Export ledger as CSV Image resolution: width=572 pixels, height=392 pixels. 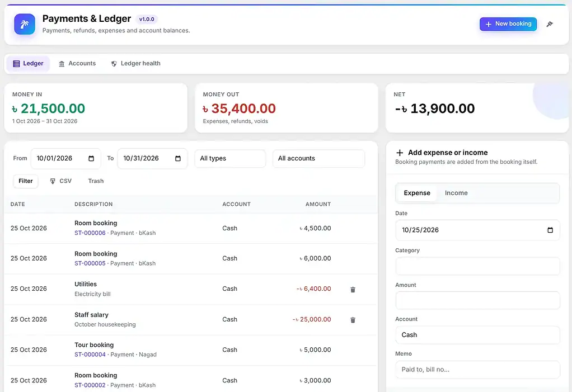coord(61,181)
